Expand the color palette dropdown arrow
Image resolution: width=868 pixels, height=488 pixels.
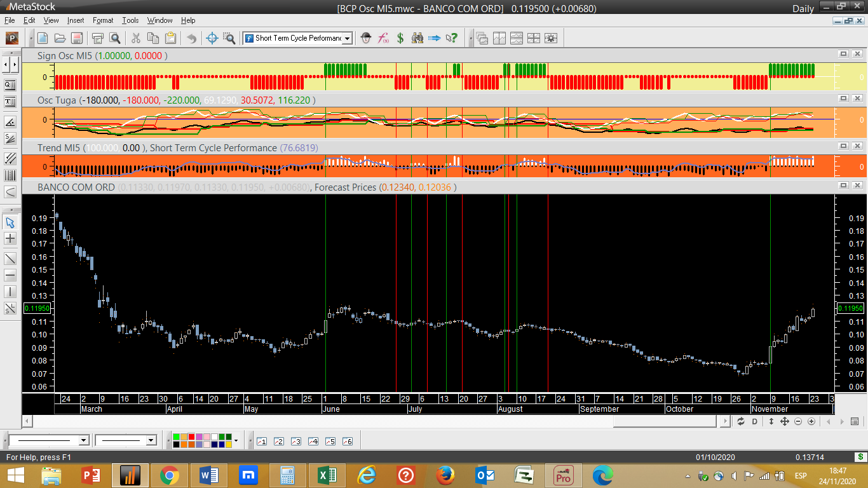pyautogui.click(x=236, y=440)
